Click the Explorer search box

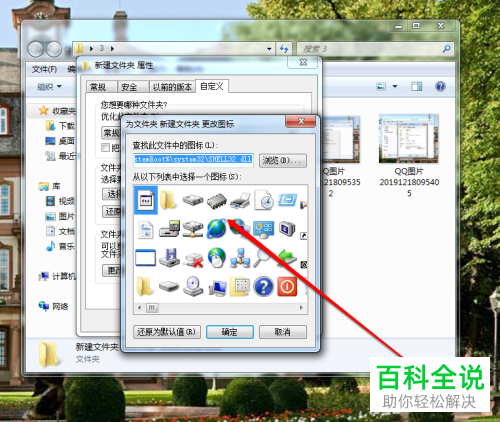(x=375, y=49)
